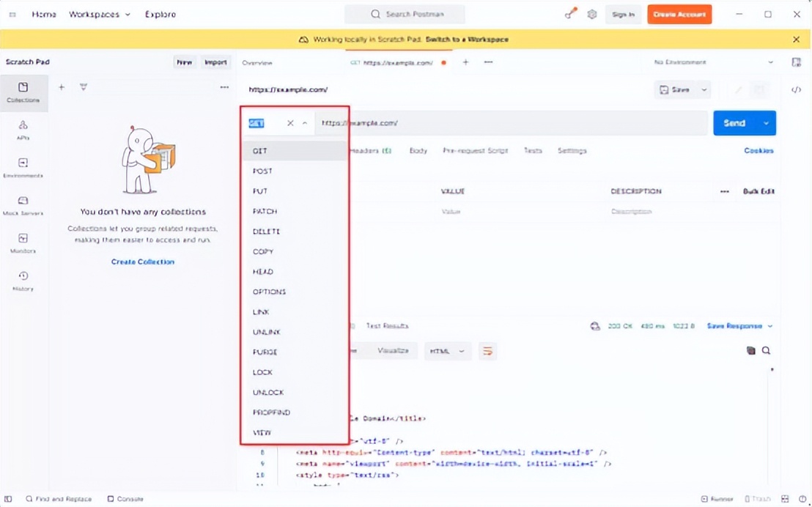The width and height of the screenshot is (812, 507).
Task: Click the Create Collection link
Action: (143, 262)
